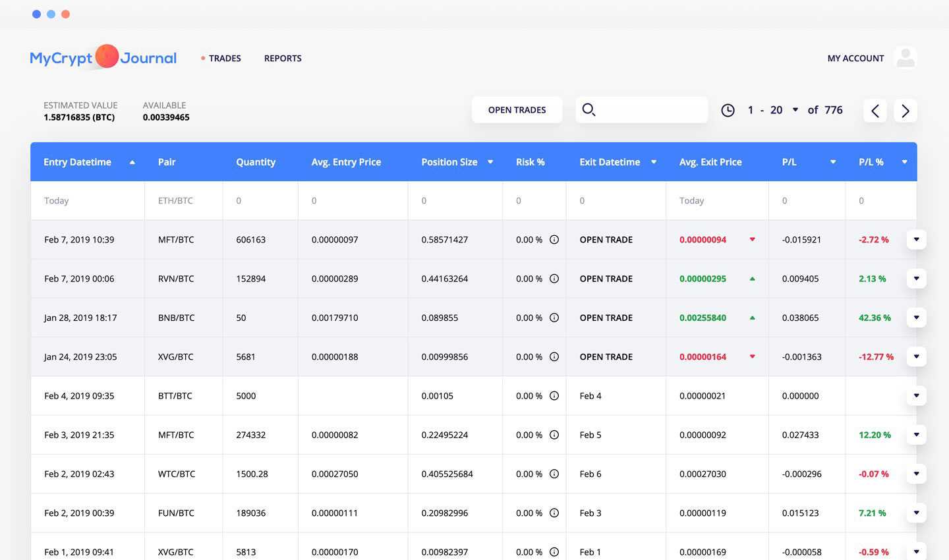Screen dimensions: 949x560
Task: Click the new-trade exit price Today field
Action: click(717, 200)
